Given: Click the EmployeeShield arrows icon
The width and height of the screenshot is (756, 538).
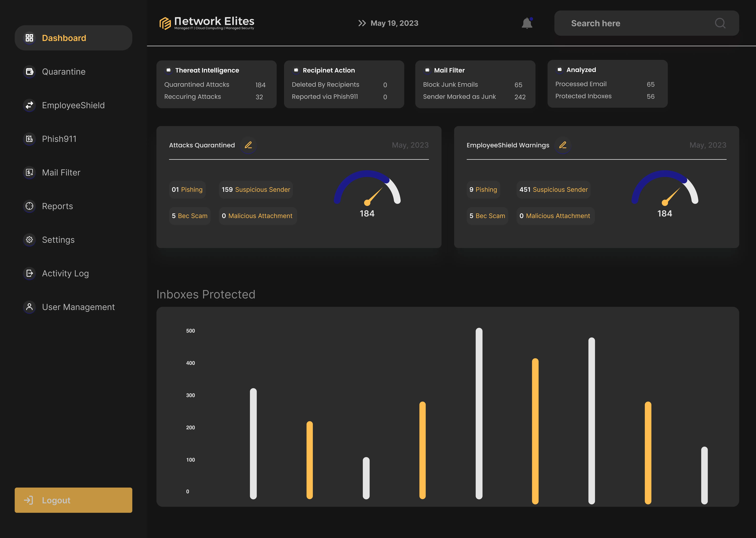Looking at the screenshot, I should click(x=29, y=105).
